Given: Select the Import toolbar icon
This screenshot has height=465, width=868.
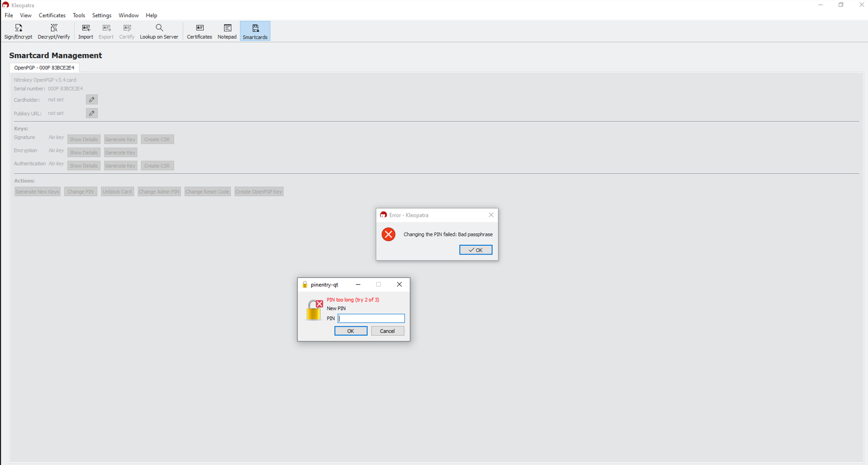Looking at the screenshot, I should pyautogui.click(x=86, y=31).
